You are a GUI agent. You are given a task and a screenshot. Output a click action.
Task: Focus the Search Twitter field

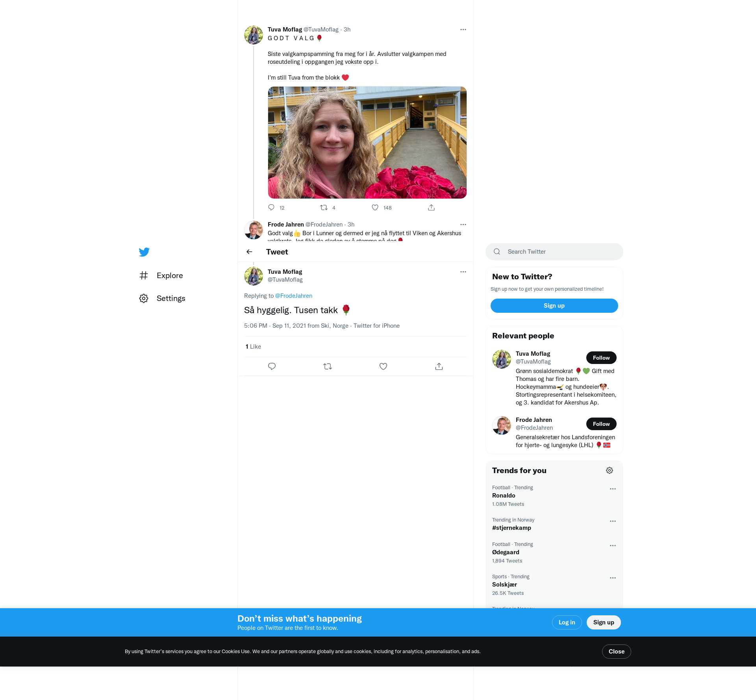tap(554, 252)
